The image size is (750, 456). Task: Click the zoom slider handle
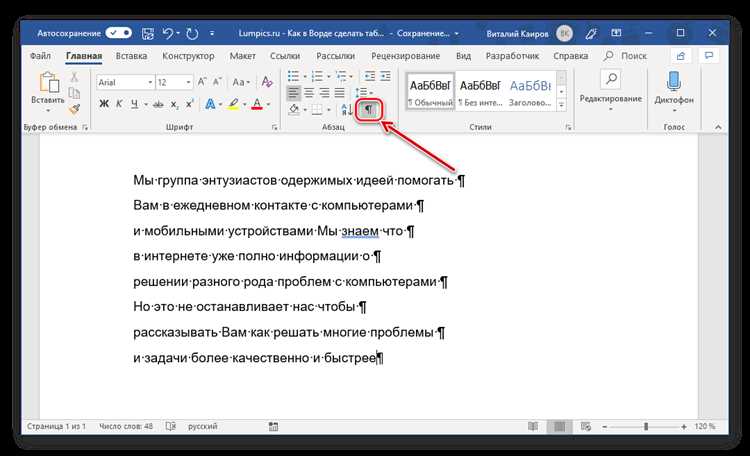coord(646,426)
